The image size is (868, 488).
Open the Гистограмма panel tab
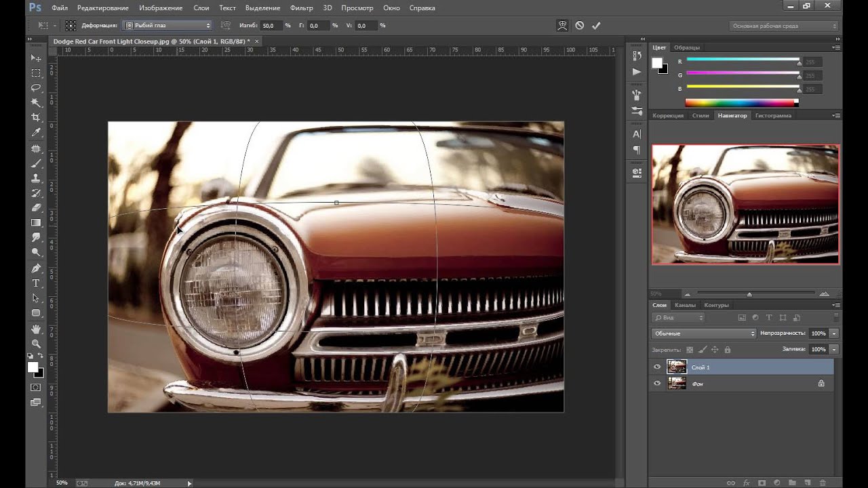(773, 116)
